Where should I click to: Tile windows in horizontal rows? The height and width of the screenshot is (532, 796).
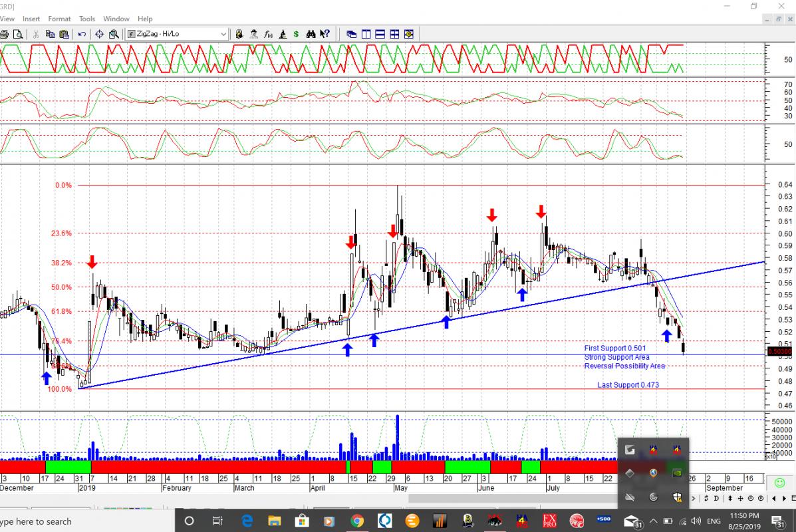(x=380, y=34)
